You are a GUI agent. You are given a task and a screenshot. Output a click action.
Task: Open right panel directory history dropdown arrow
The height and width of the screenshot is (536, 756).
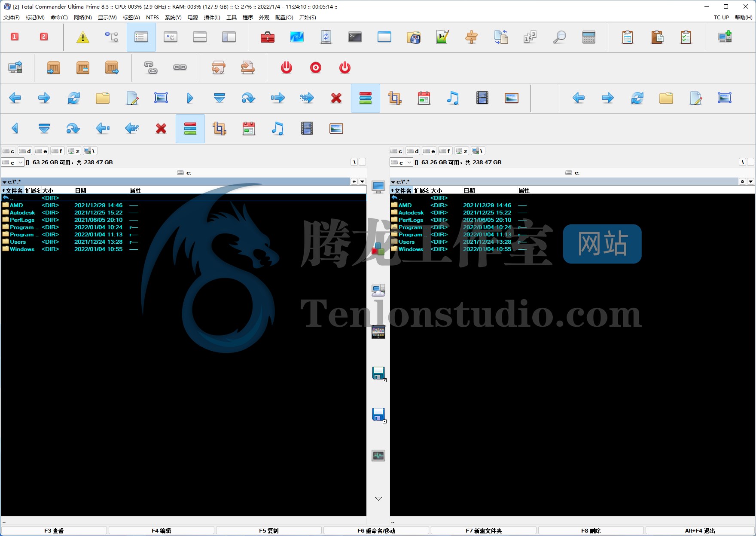coord(750,182)
